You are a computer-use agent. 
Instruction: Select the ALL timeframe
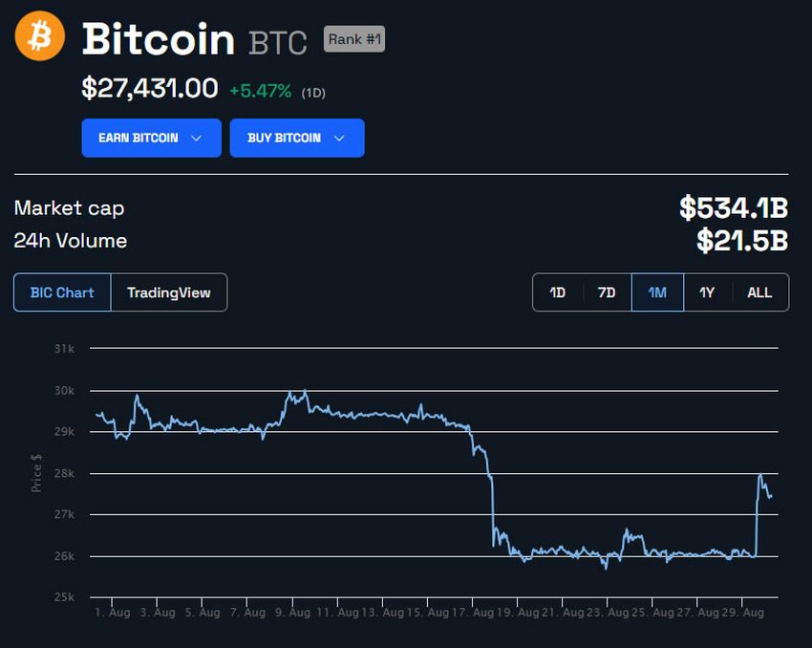coord(759,292)
